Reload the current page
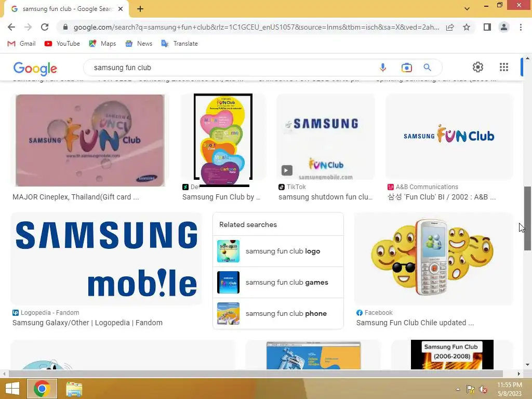The image size is (532, 399). pyautogui.click(x=45, y=27)
